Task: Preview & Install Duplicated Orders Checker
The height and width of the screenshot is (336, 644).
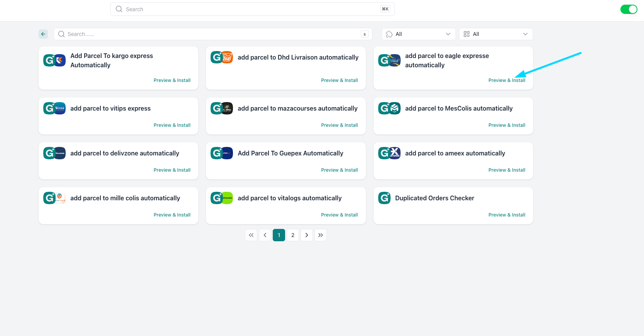Action: point(507,215)
